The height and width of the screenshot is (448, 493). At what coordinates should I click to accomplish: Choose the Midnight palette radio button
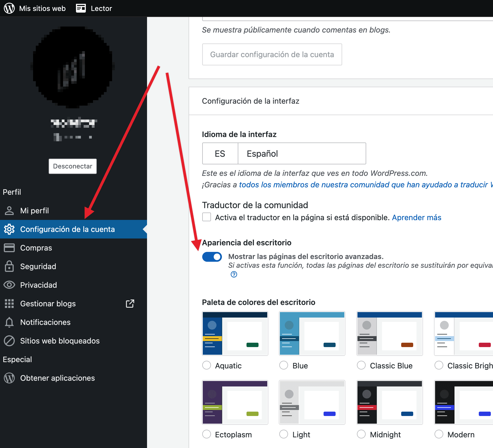pos(361,434)
